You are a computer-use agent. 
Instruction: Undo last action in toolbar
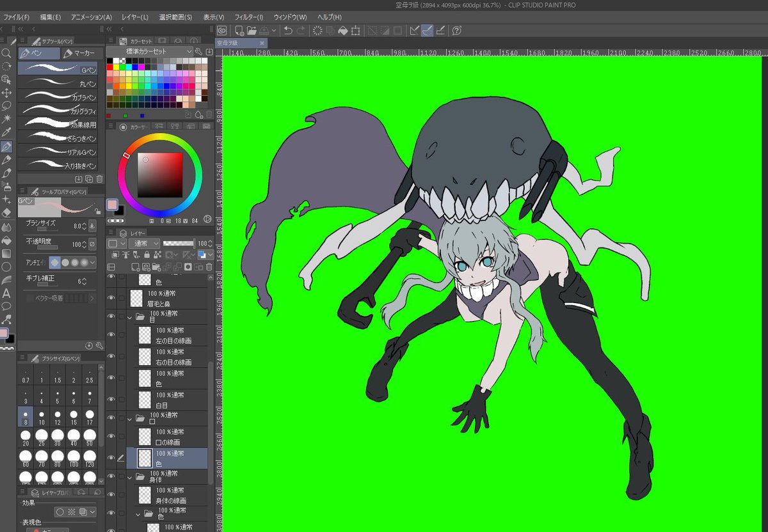point(288,30)
